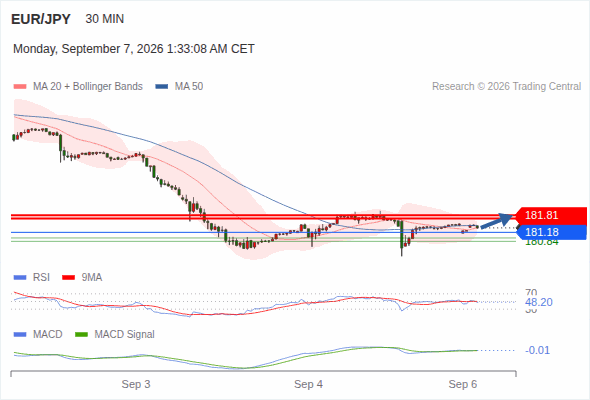Click the MACD blue legend swatch
This screenshot has height=400, width=590.
point(20,335)
